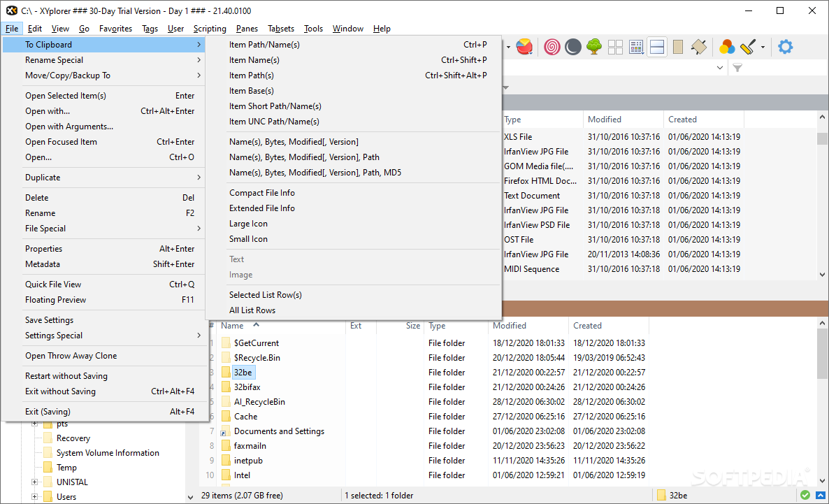The image size is (829, 504).
Task: Click the $GetCurrent folder icon
Action: pyautogui.click(x=226, y=343)
